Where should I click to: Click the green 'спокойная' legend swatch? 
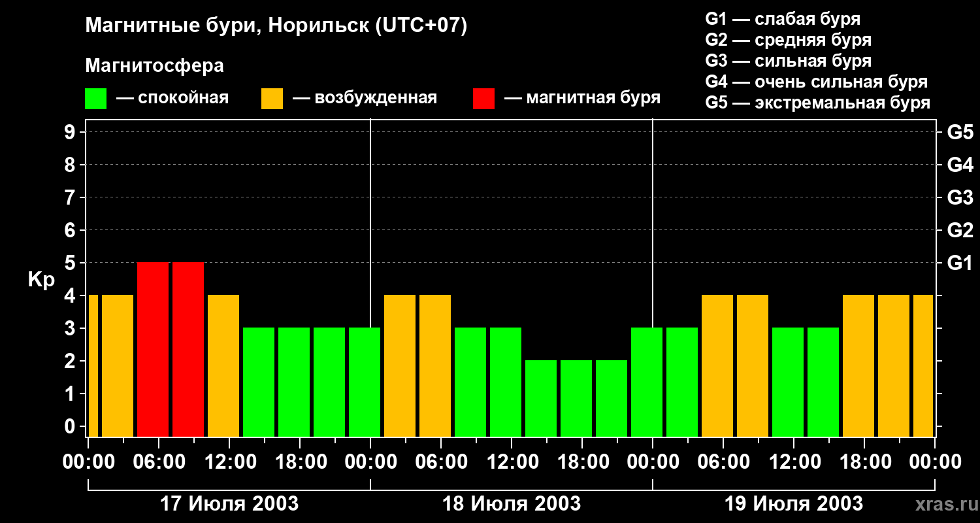click(x=96, y=99)
